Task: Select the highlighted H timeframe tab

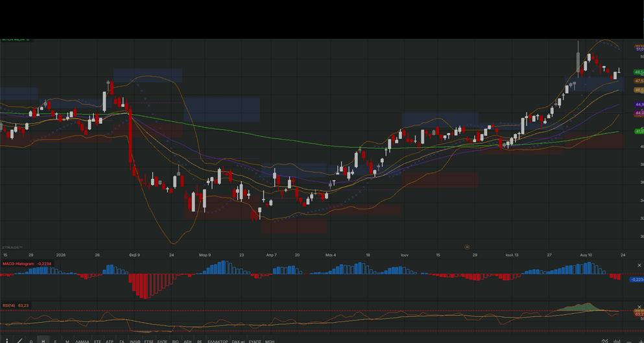Action: pyautogui.click(x=43, y=341)
